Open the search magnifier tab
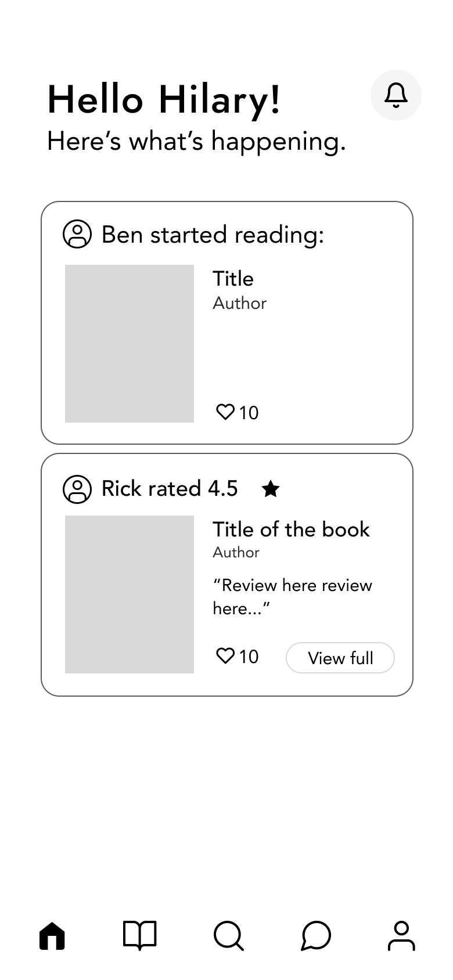This screenshot has width=453, height=980. [228, 936]
